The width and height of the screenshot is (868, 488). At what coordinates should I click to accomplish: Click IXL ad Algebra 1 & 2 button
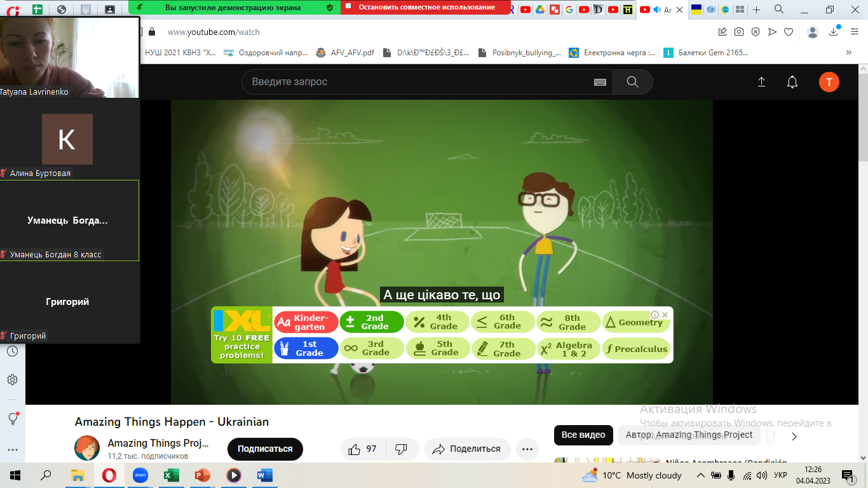click(569, 348)
